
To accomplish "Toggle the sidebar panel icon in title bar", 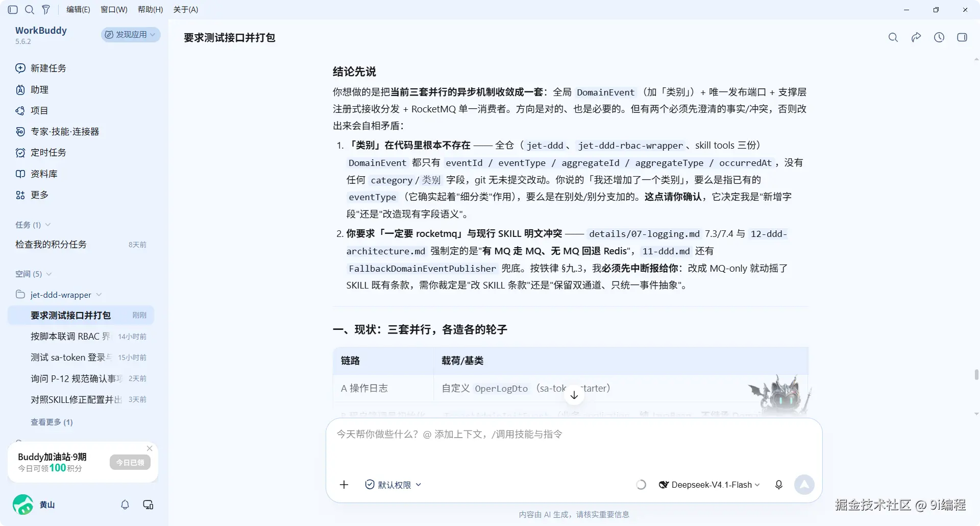I will point(13,10).
